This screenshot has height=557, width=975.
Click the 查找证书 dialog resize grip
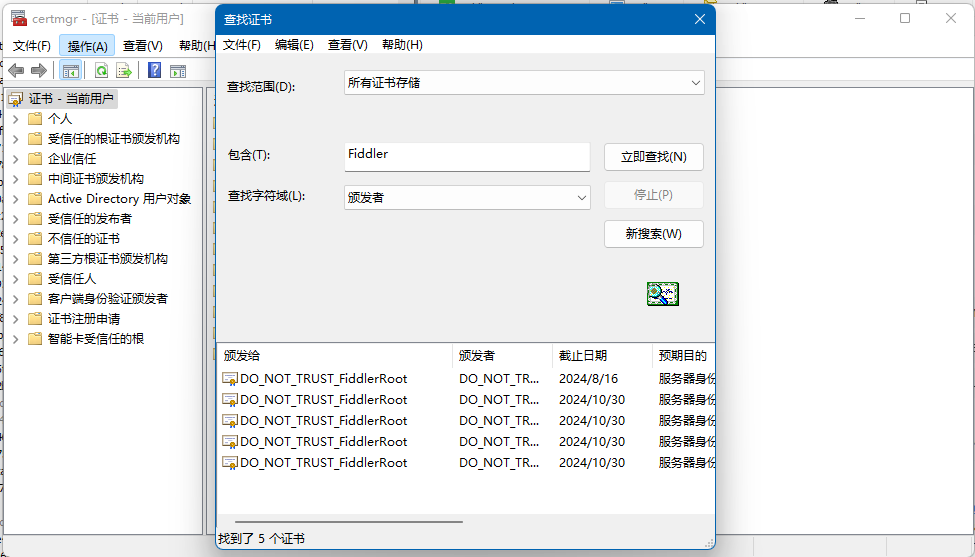[708, 543]
